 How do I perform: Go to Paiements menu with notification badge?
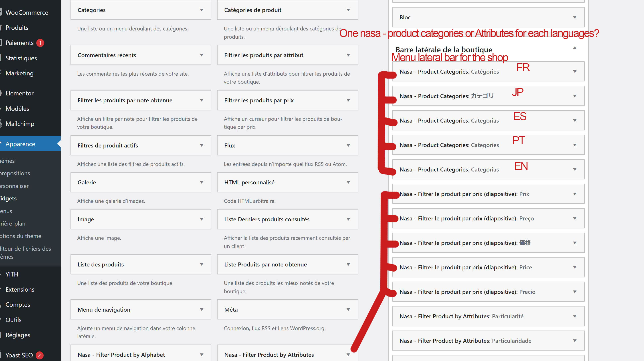coord(20,43)
